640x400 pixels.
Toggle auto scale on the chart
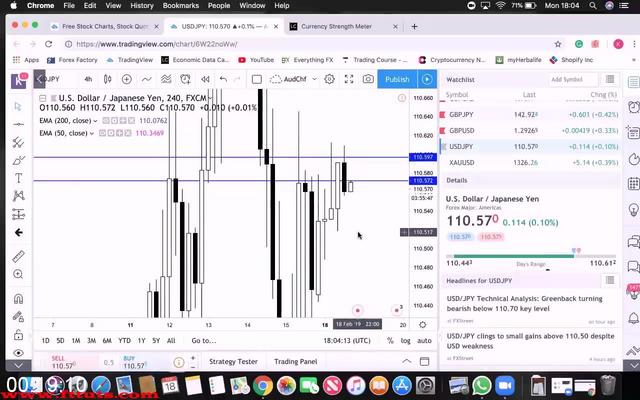(424, 340)
